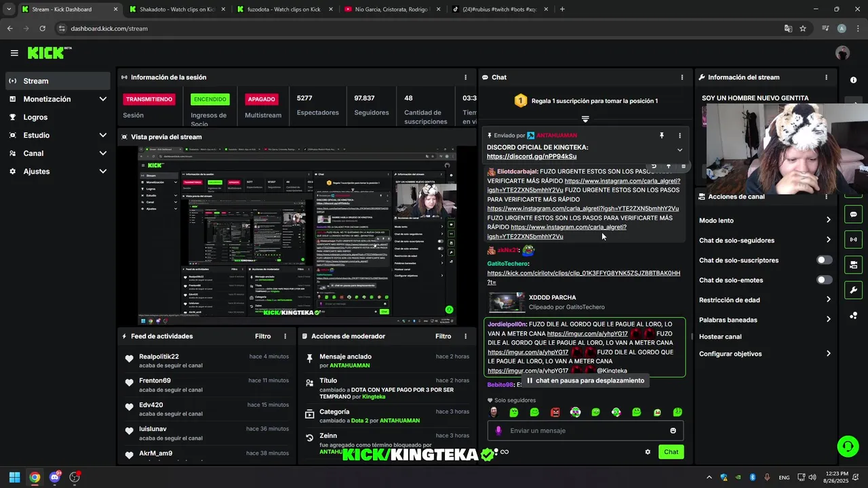Image resolution: width=868 pixels, height=488 pixels.
Task: Click the channel actions camera icon in sidebar
Action: click(x=853, y=264)
